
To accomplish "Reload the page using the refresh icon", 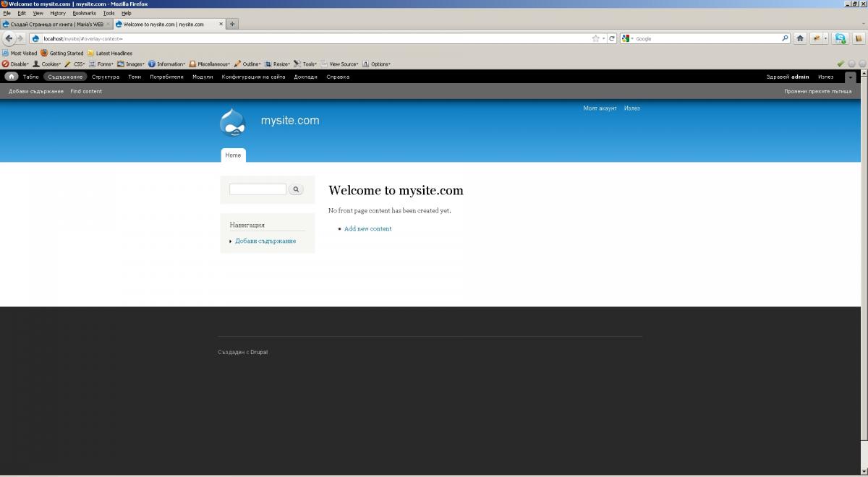I will coord(612,38).
